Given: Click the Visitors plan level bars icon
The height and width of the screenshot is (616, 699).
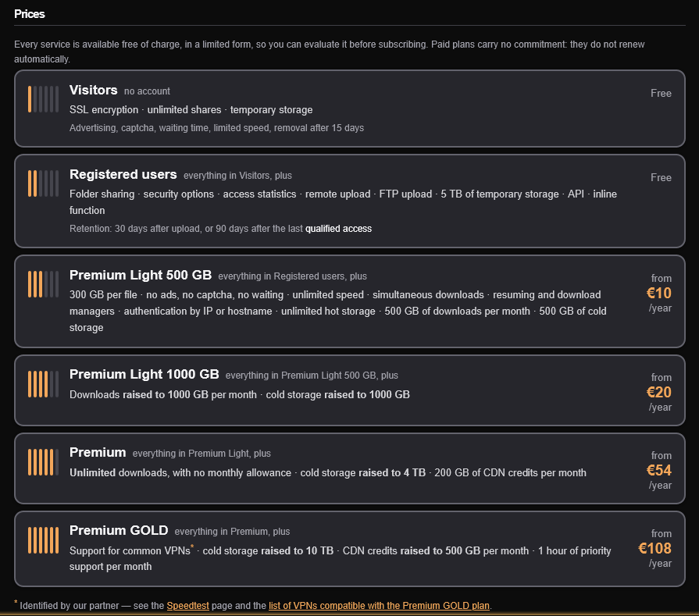Looking at the screenshot, I should tap(43, 99).
